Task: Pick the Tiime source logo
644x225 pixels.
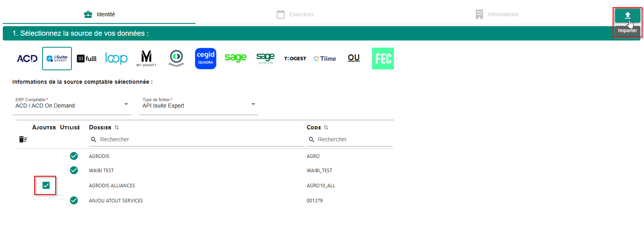Action: (x=325, y=59)
